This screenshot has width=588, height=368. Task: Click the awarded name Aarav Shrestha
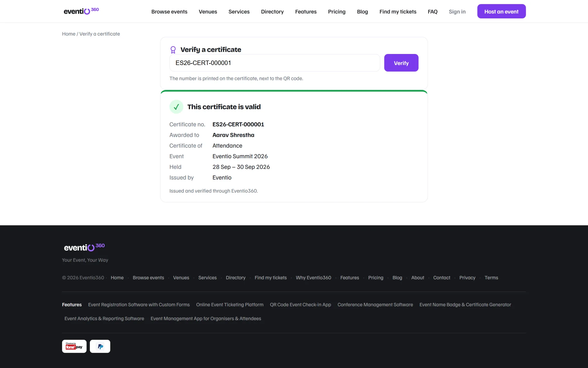[233, 135]
